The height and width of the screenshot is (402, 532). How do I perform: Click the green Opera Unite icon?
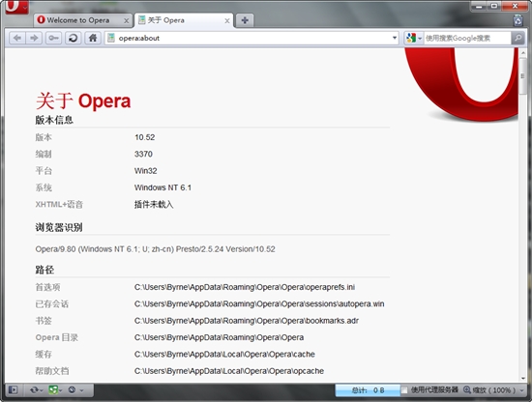53,390
